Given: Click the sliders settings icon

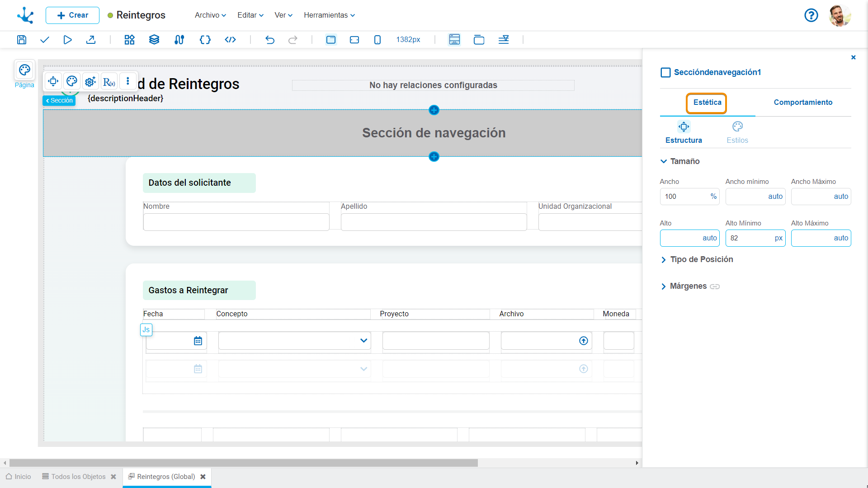Looking at the screenshot, I should 179,40.
